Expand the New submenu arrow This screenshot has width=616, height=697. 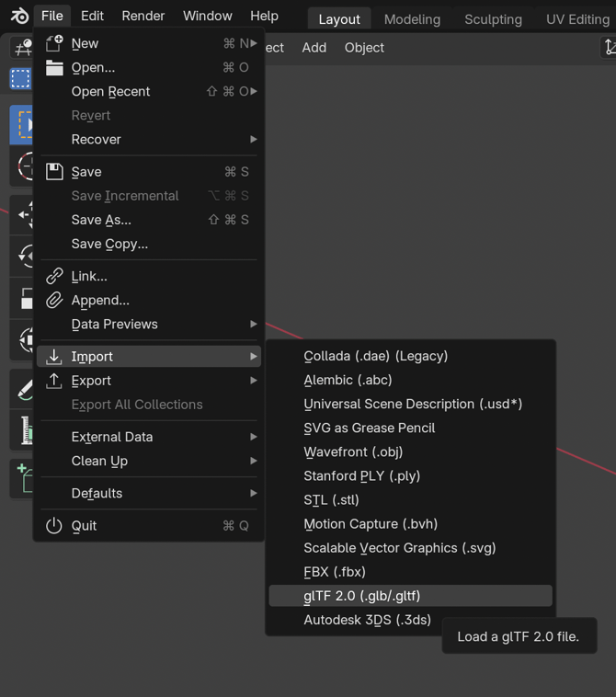pyautogui.click(x=254, y=43)
